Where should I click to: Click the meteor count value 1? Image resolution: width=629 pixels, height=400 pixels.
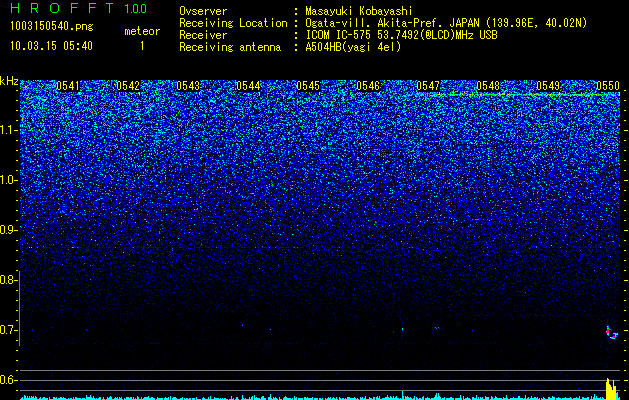click(142, 46)
